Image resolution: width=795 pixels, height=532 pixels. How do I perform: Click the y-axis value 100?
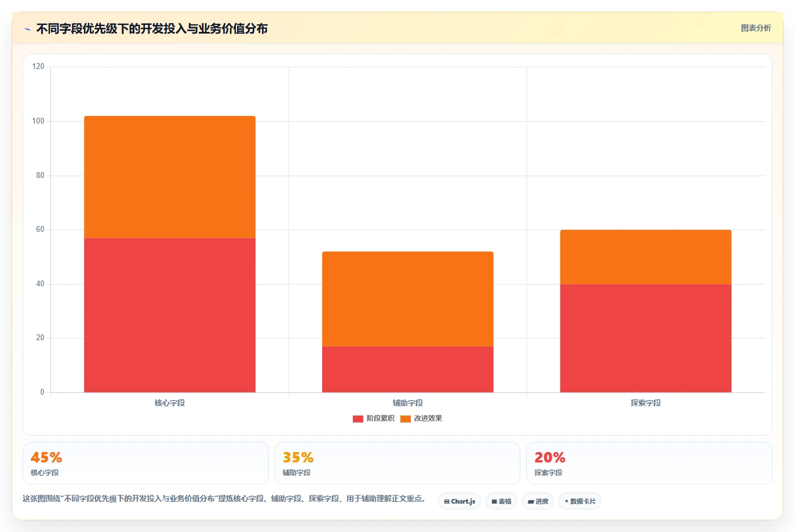click(38, 121)
